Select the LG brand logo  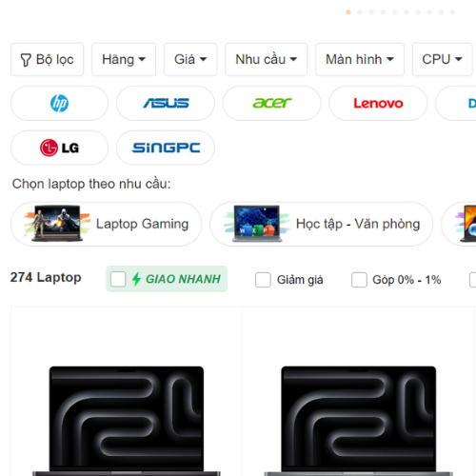click(59, 148)
